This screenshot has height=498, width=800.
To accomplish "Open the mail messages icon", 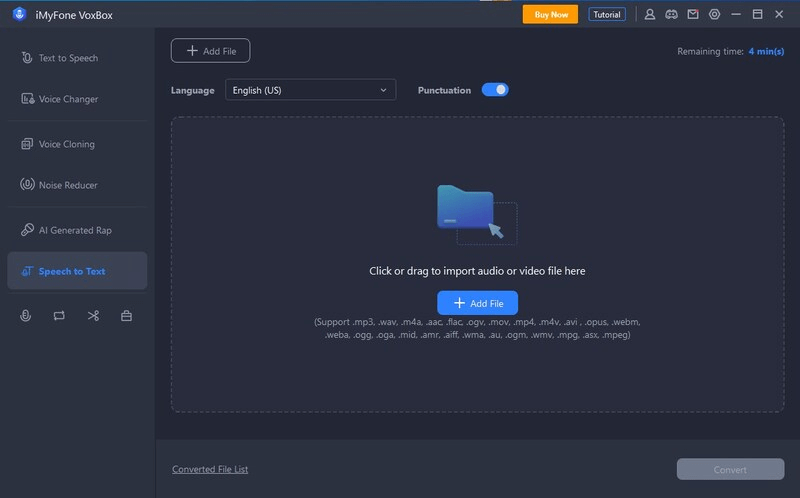I will tap(693, 14).
